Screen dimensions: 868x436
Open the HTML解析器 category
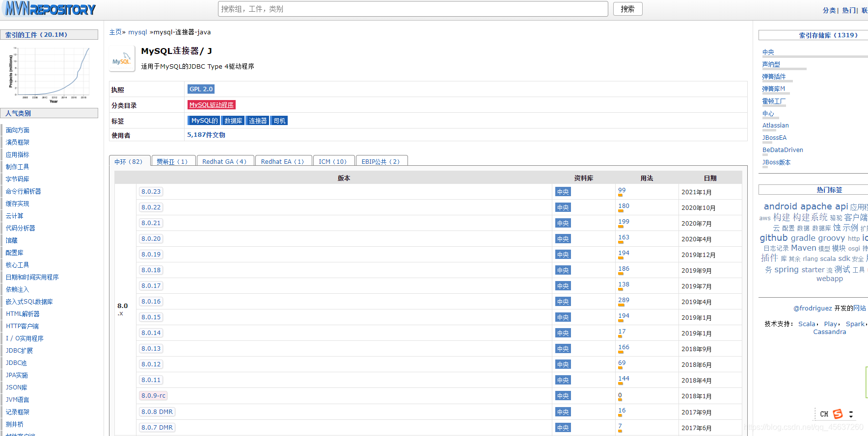(23, 314)
